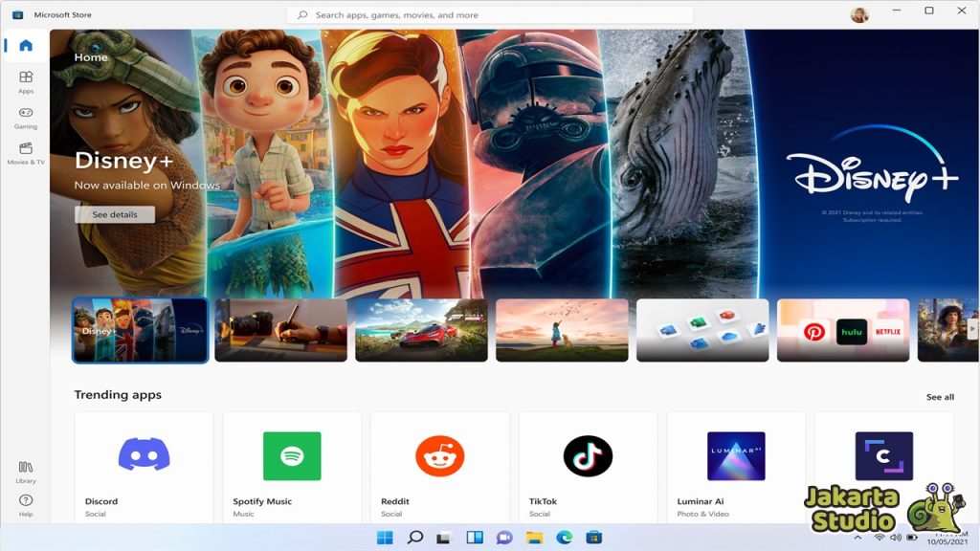Open the dark blue C app icon

point(883,456)
